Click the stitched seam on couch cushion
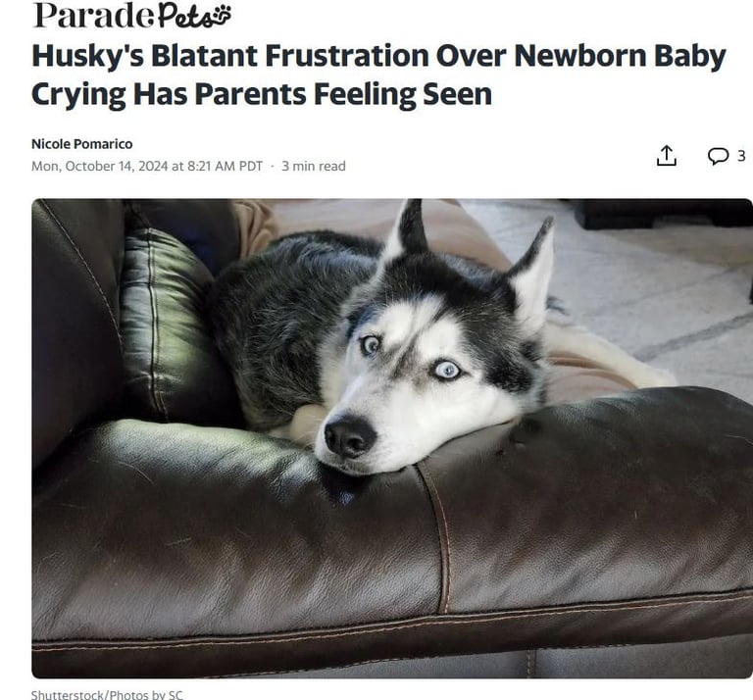The height and width of the screenshot is (700, 753). [x=439, y=537]
